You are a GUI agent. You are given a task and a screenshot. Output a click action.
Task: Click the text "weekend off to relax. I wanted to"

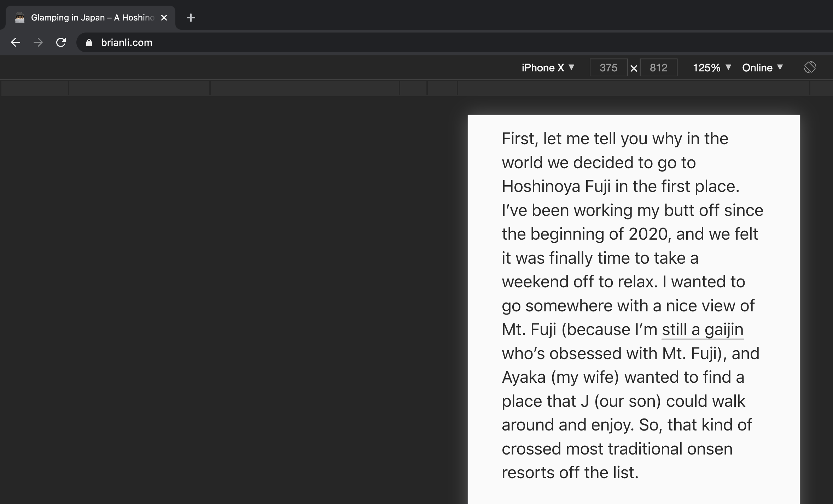pyautogui.click(x=623, y=282)
